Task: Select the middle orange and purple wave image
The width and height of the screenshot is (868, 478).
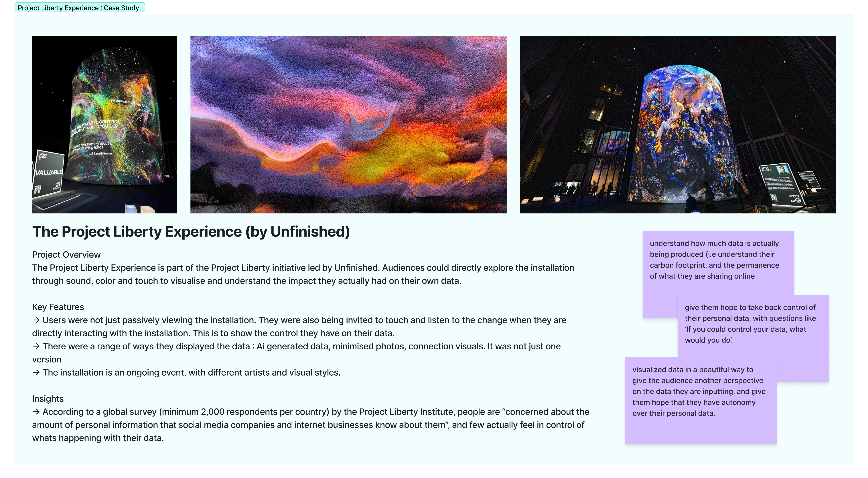Action: (x=348, y=125)
